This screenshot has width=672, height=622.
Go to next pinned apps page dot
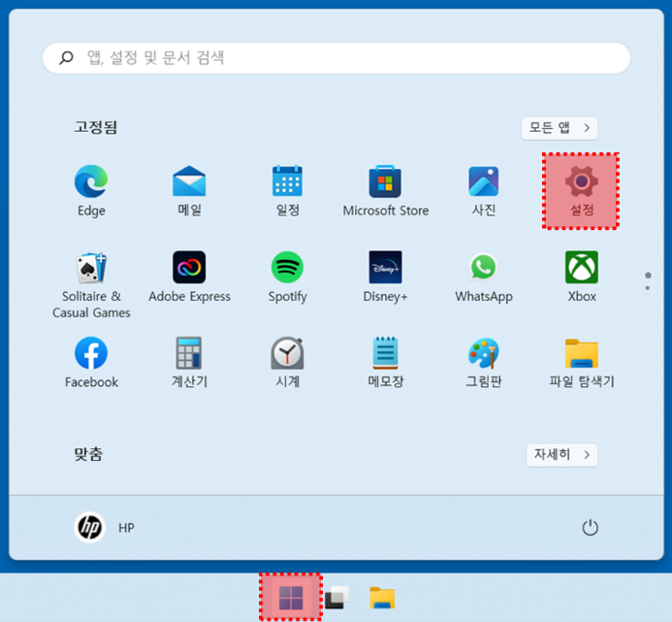tap(648, 288)
